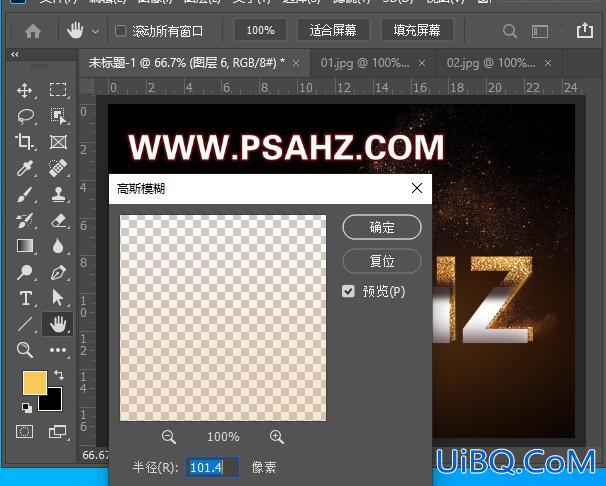Click the 填充屏幕 fill screen button
The image size is (606, 486).
tap(417, 30)
